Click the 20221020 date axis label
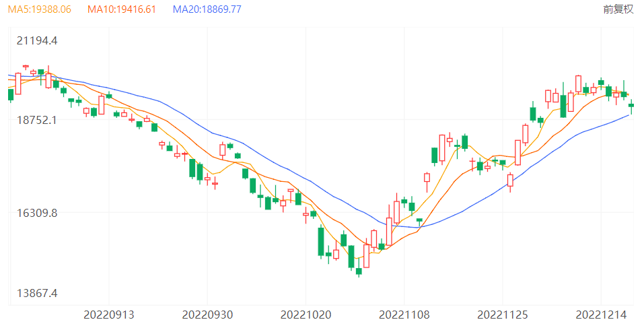 (306, 315)
